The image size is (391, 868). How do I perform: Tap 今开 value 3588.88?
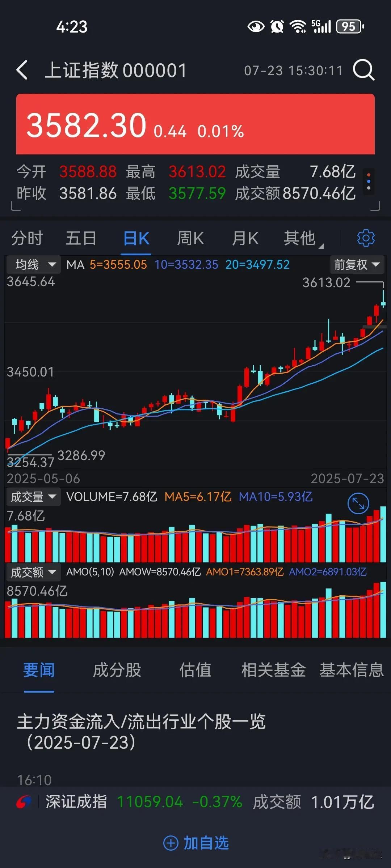(88, 172)
